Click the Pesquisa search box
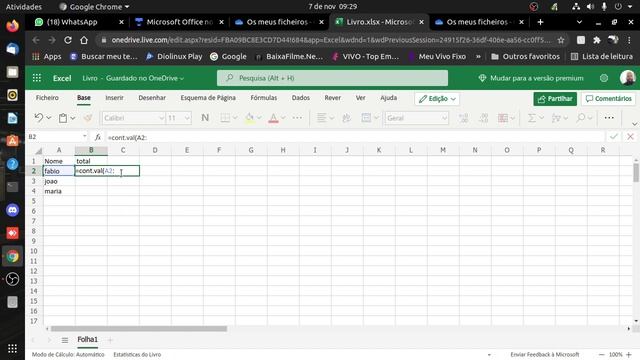 coord(332,78)
